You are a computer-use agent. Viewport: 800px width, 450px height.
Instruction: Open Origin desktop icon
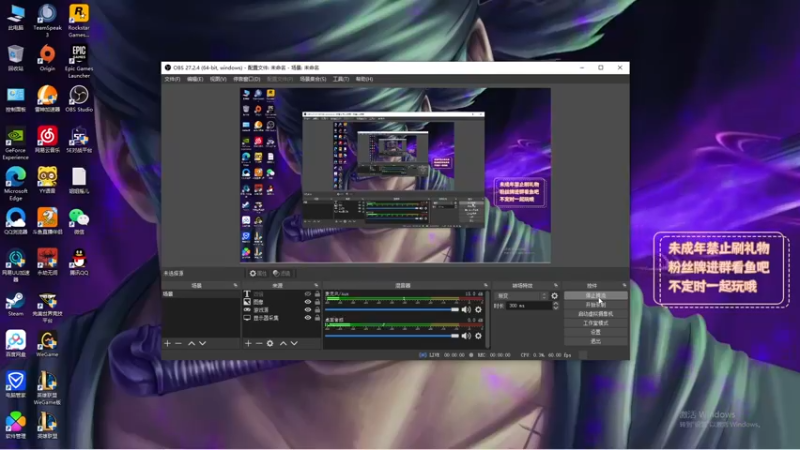pyautogui.click(x=47, y=58)
